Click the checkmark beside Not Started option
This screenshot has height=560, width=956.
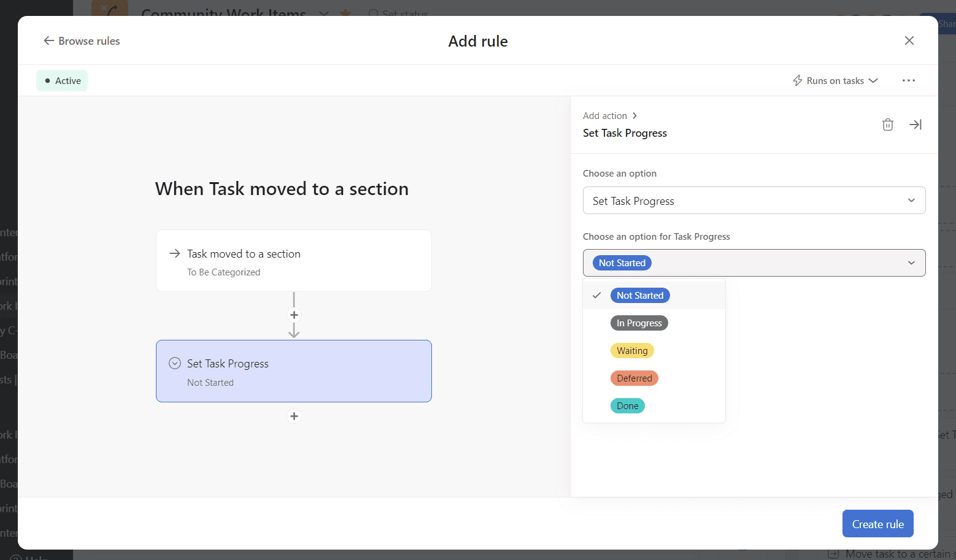tap(596, 295)
